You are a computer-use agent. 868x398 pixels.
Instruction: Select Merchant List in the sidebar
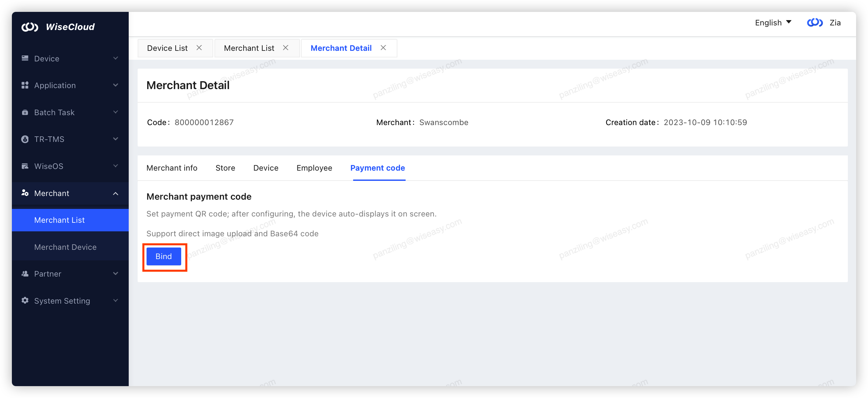click(59, 220)
